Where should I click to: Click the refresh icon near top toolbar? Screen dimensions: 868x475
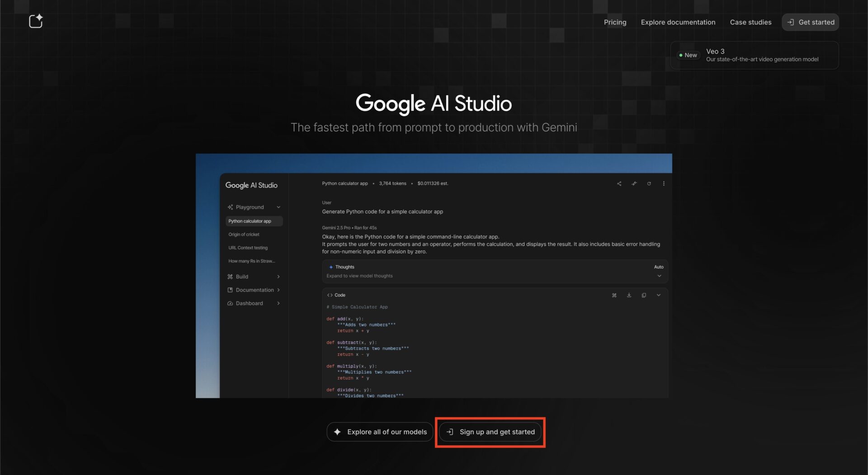pos(649,183)
